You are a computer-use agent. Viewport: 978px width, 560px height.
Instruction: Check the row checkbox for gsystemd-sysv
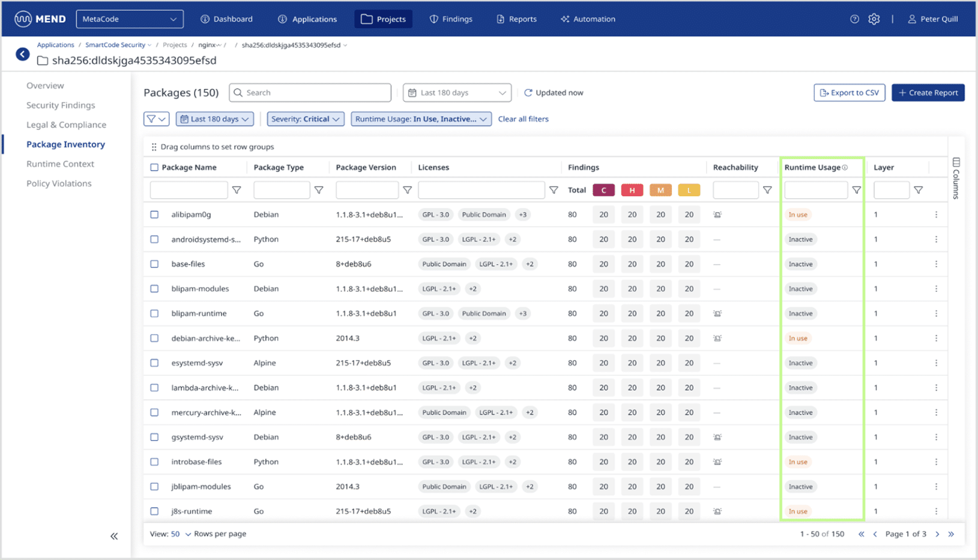pyautogui.click(x=154, y=437)
